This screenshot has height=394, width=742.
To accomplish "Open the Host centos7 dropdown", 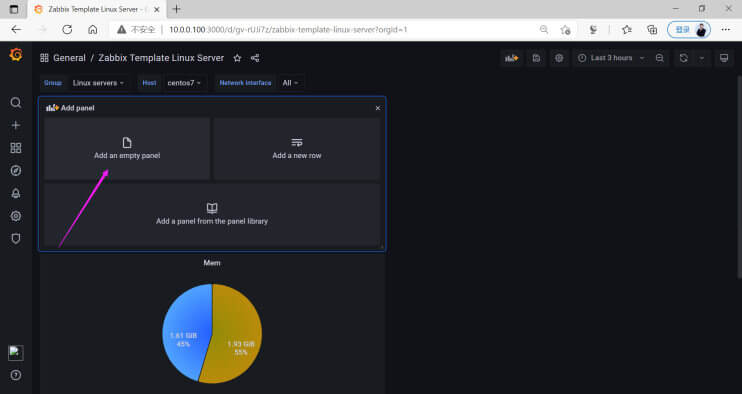I will pos(184,83).
